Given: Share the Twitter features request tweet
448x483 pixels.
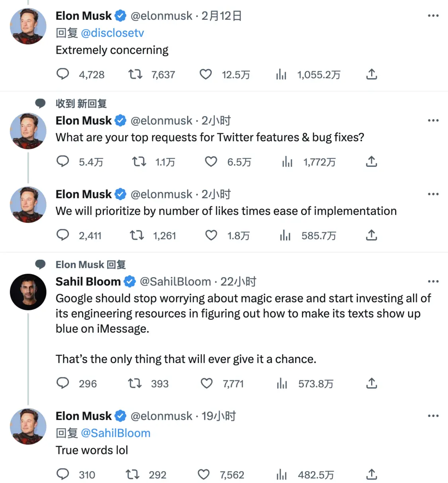Looking at the screenshot, I should pyautogui.click(x=371, y=162).
